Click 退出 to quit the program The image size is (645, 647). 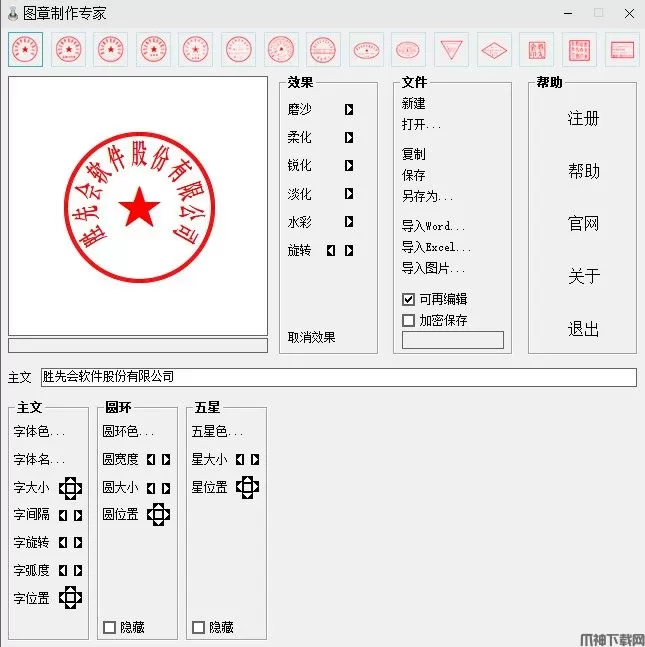pyautogui.click(x=583, y=329)
